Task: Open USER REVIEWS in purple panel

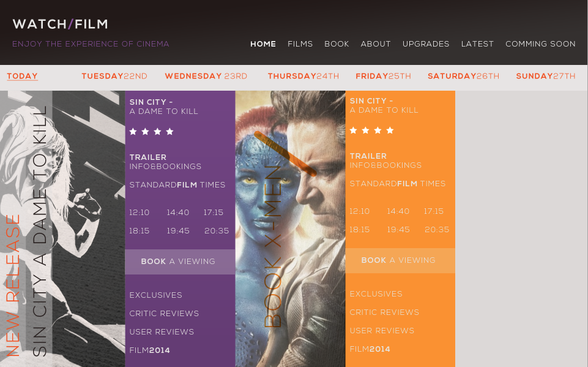Action: (162, 332)
